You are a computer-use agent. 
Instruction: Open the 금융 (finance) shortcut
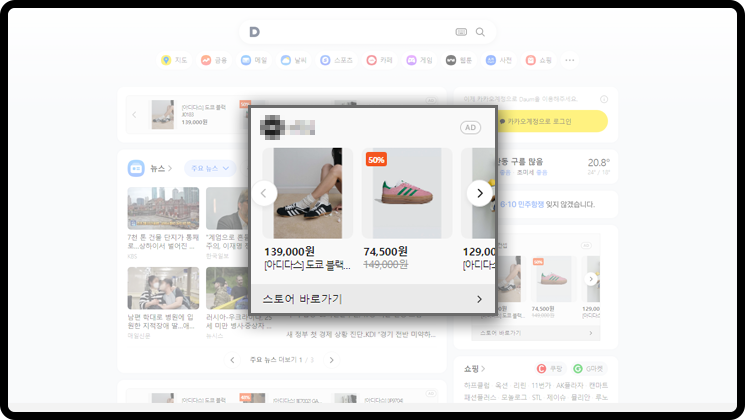[x=214, y=60]
